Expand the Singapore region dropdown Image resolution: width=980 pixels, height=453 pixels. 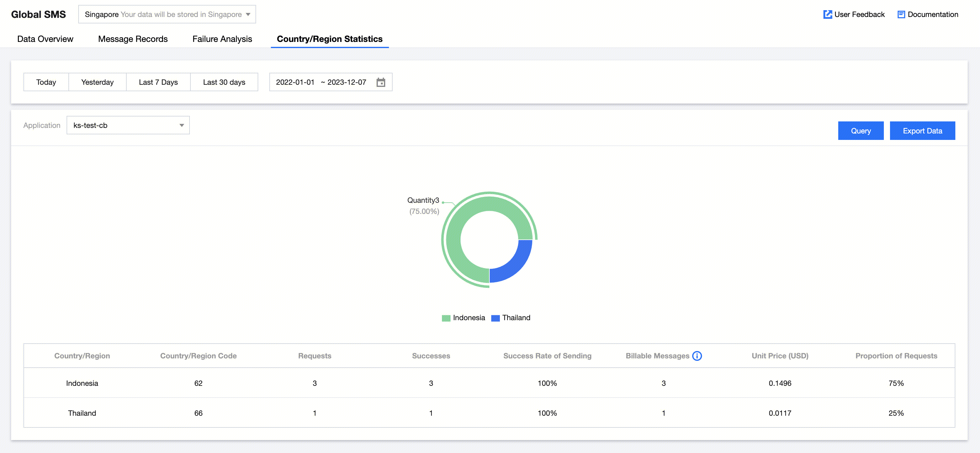(167, 14)
